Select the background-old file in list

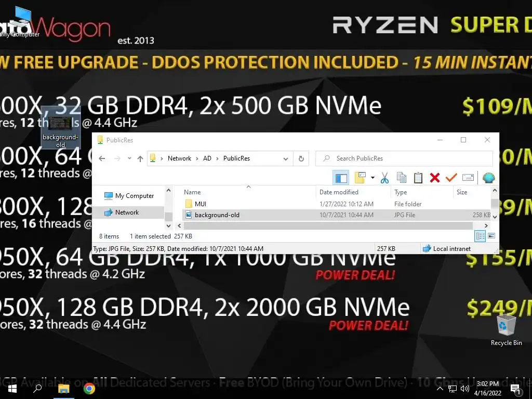(336, 215)
